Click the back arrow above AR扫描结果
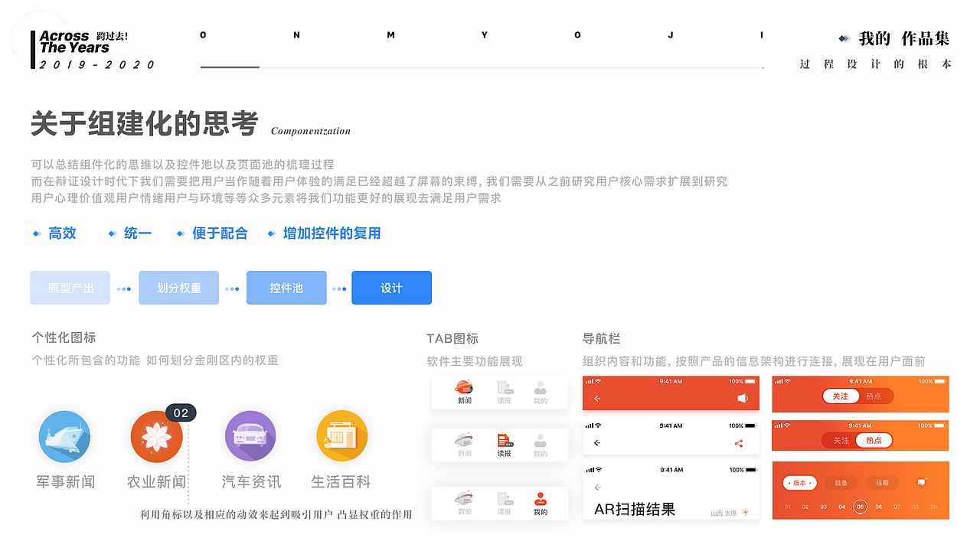The width and height of the screenshot is (980, 551). click(598, 487)
